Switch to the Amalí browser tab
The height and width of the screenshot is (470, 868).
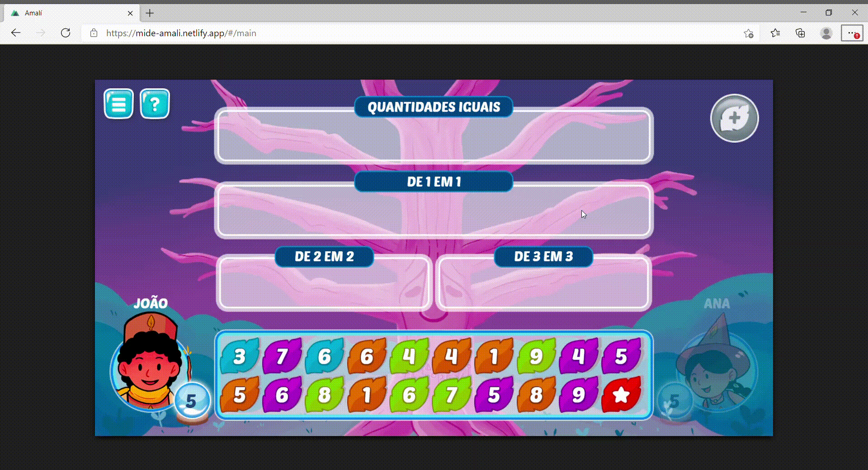[68, 13]
